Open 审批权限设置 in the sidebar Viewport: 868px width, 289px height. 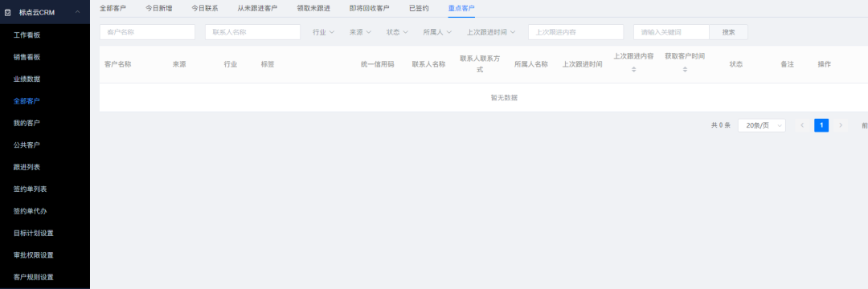(34, 255)
